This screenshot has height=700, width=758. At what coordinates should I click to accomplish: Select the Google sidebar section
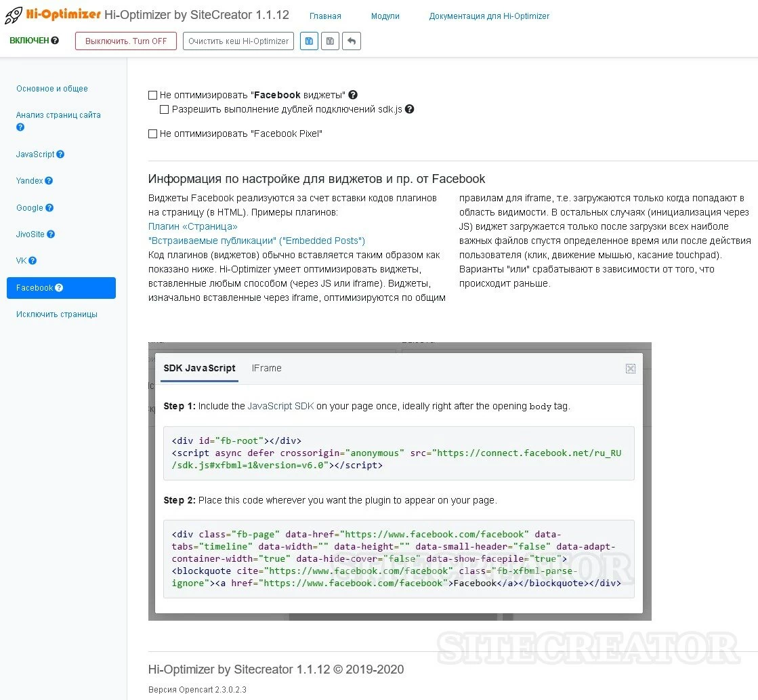(x=30, y=208)
